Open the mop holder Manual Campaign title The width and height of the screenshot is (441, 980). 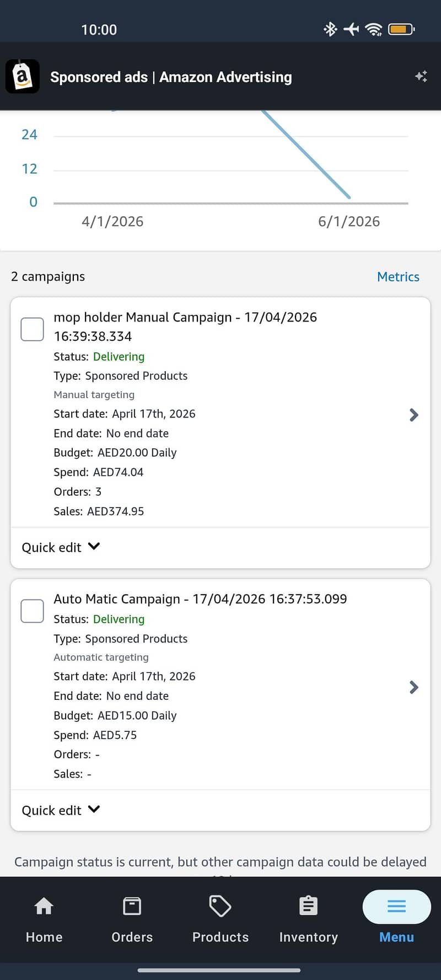click(185, 326)
